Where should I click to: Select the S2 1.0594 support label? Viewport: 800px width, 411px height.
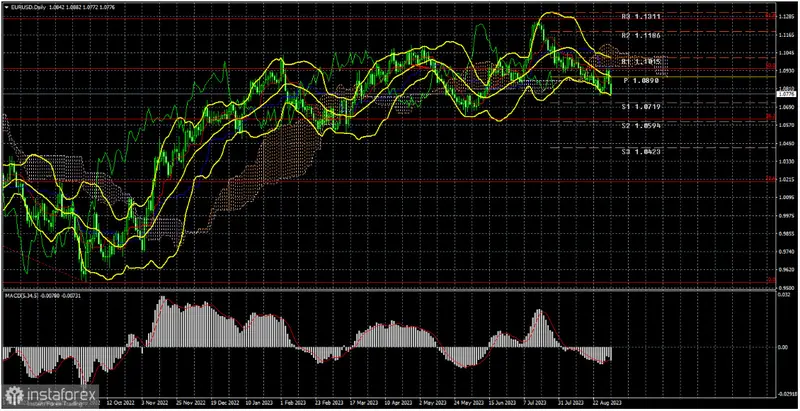pyautogui.click(x=641, y=125)
